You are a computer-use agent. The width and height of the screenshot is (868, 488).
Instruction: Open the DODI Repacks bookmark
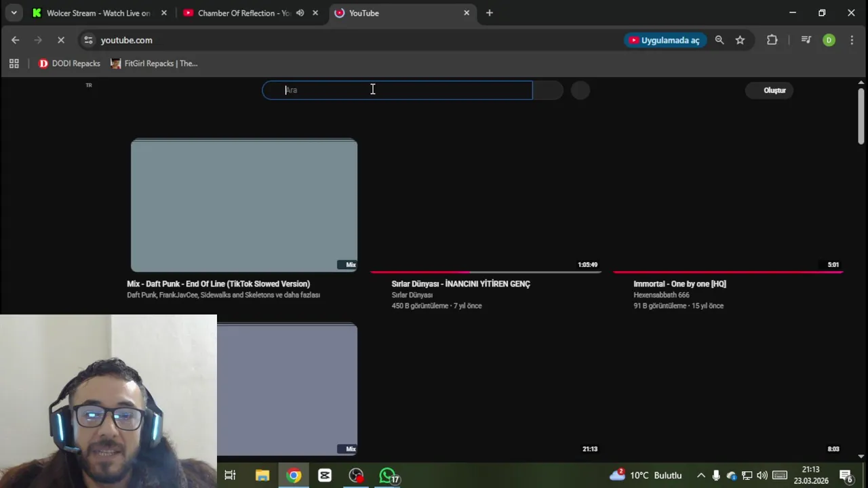(x=69, y=64)
